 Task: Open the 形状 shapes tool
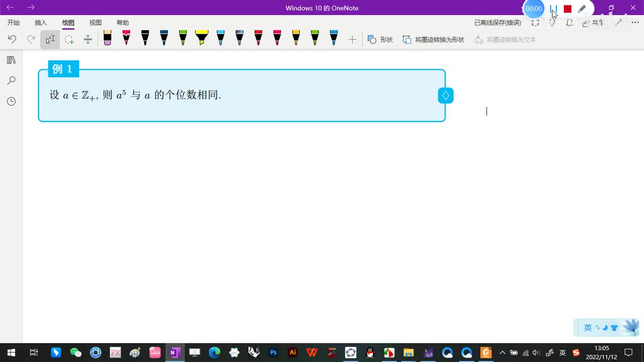[380, 39]
